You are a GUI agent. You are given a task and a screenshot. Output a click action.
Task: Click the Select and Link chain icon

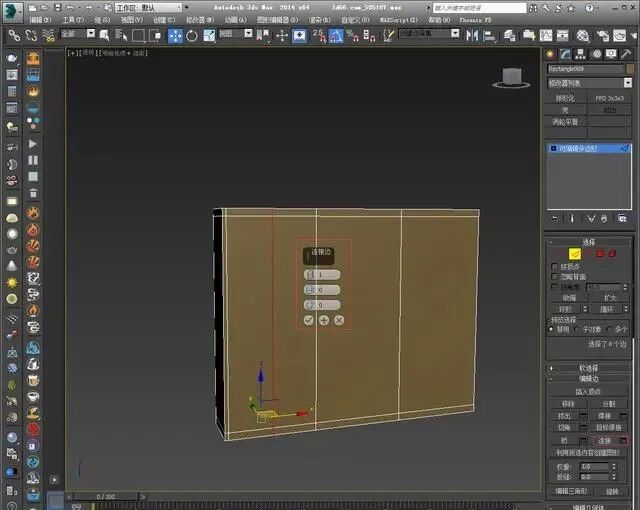pyautogui.click(x=15, y=35)
